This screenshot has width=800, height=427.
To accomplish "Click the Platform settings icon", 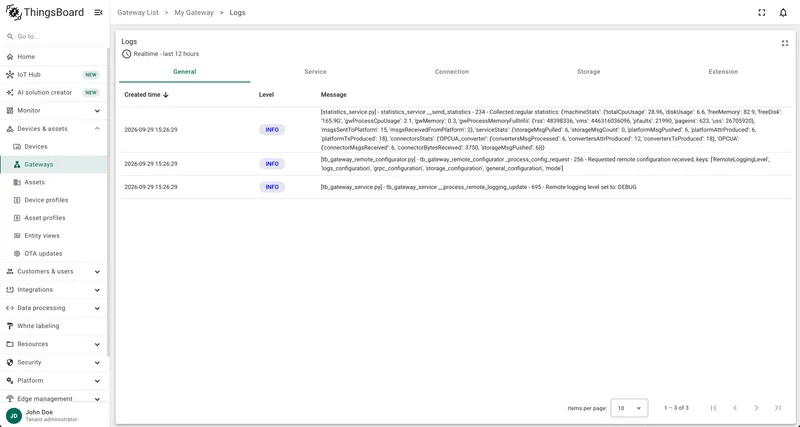I will coord(10,381).
